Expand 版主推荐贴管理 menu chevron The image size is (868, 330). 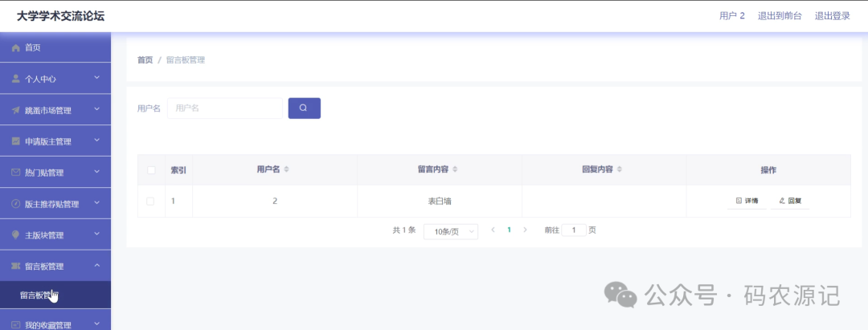(x=97, y=202)
